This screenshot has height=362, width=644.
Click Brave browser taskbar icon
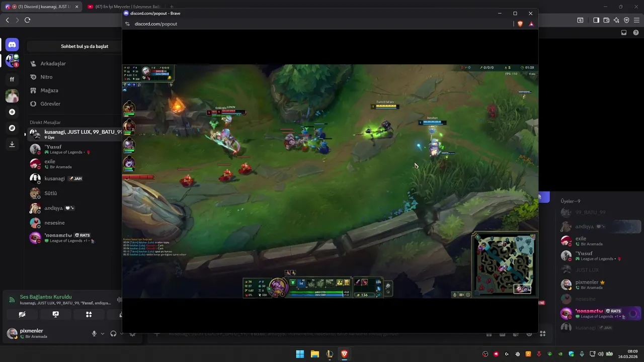point(345,354)
